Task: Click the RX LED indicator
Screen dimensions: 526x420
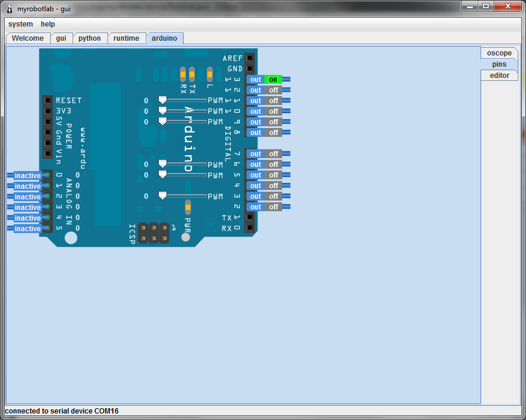Action: point(183,74)
